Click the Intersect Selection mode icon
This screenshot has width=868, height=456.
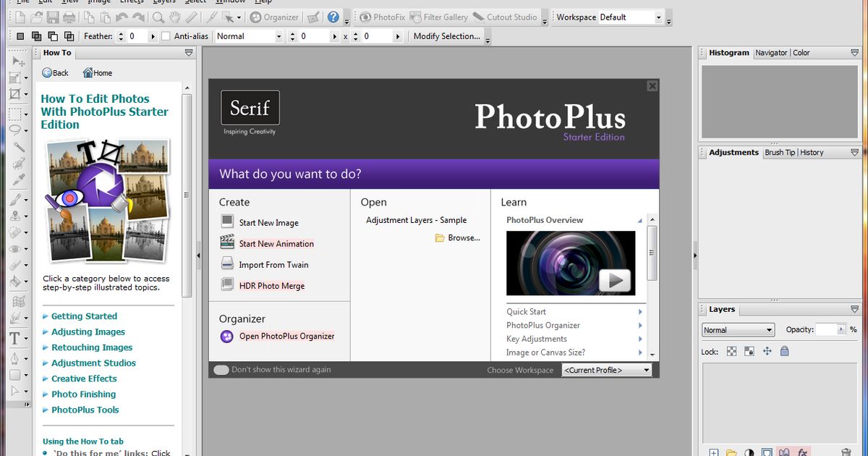pyautogui.click(x=69, y=36)
